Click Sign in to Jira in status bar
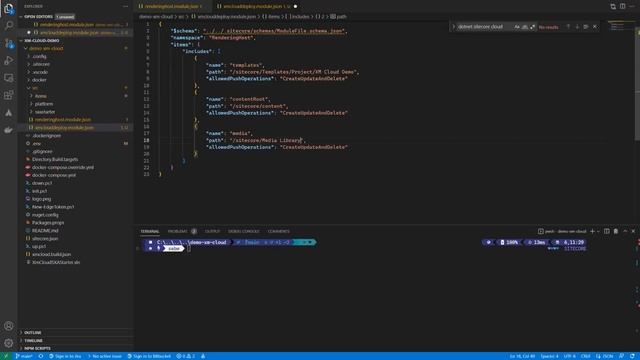This screenshot has height=360, width=640. [x=65, y=356]
